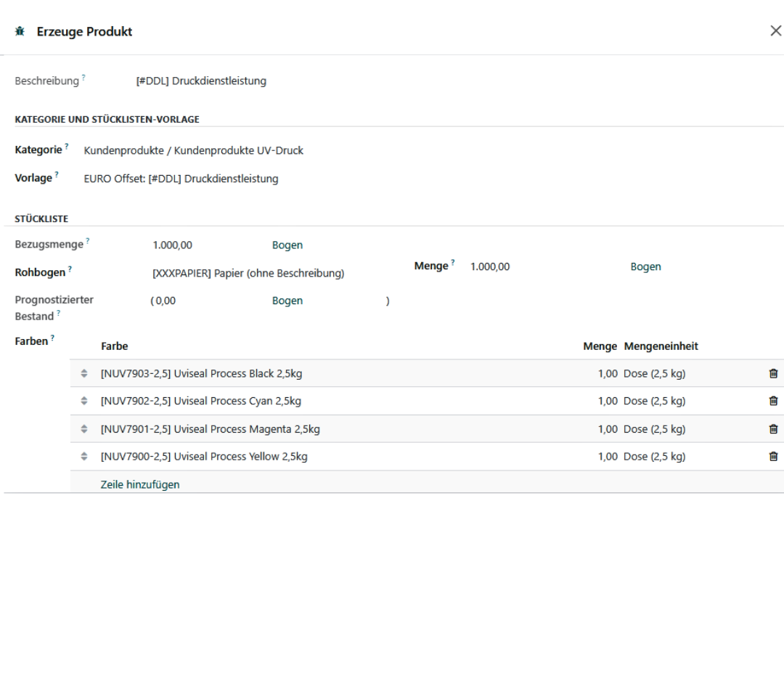Delete the Uviseal Process Magenta 2,5kg row

tap(773, 428)
